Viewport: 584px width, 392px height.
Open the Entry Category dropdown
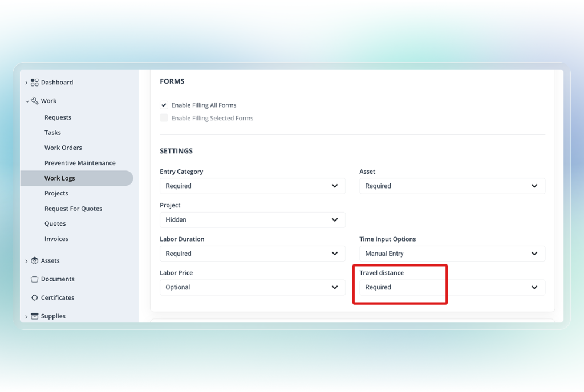[x=252, y=186]
